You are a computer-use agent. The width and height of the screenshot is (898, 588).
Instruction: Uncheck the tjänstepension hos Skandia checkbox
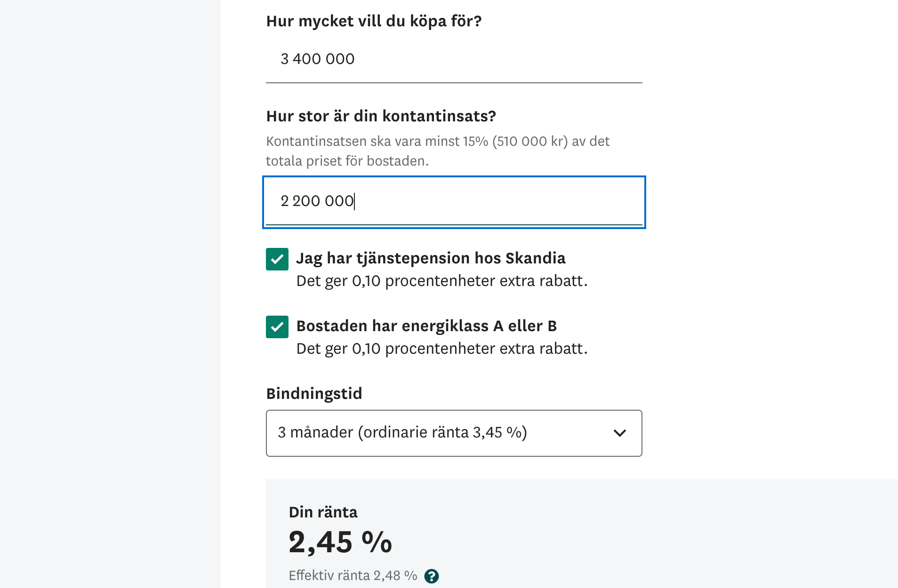click(277, 259)
